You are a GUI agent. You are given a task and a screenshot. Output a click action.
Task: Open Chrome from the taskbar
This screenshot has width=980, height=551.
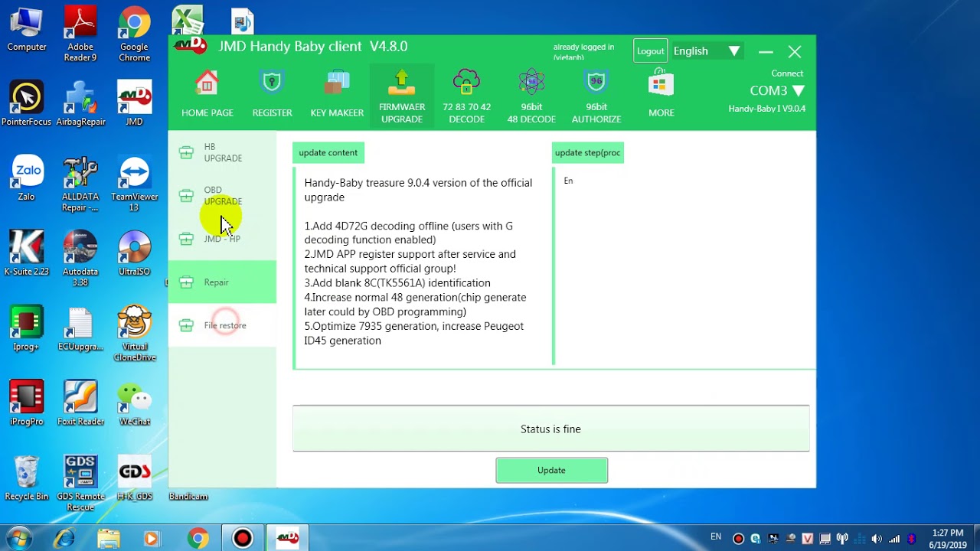point(198,538)
